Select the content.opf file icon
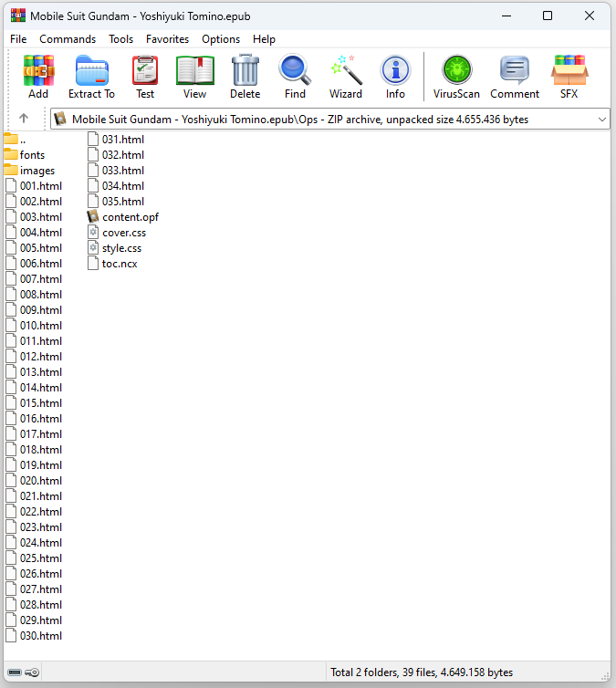 (x=93, y=217)
